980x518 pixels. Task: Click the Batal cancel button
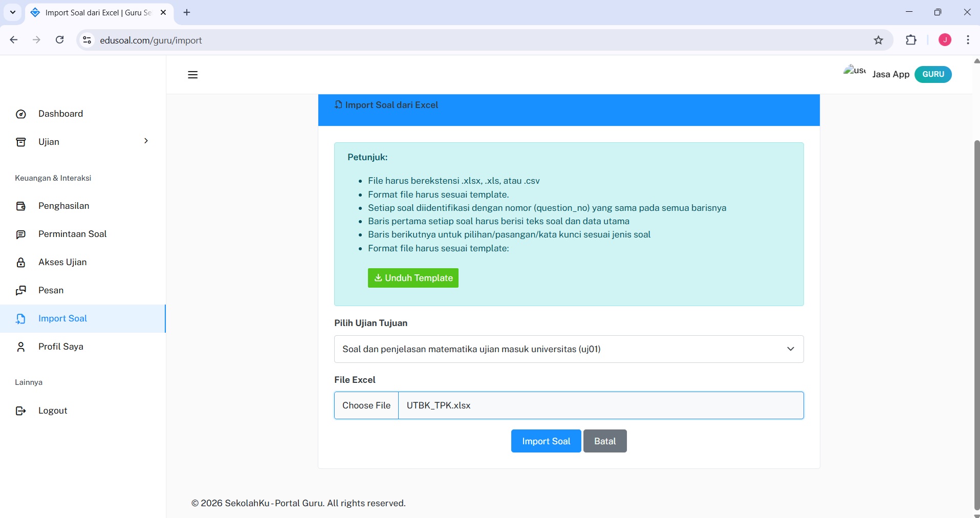point(604,441)
